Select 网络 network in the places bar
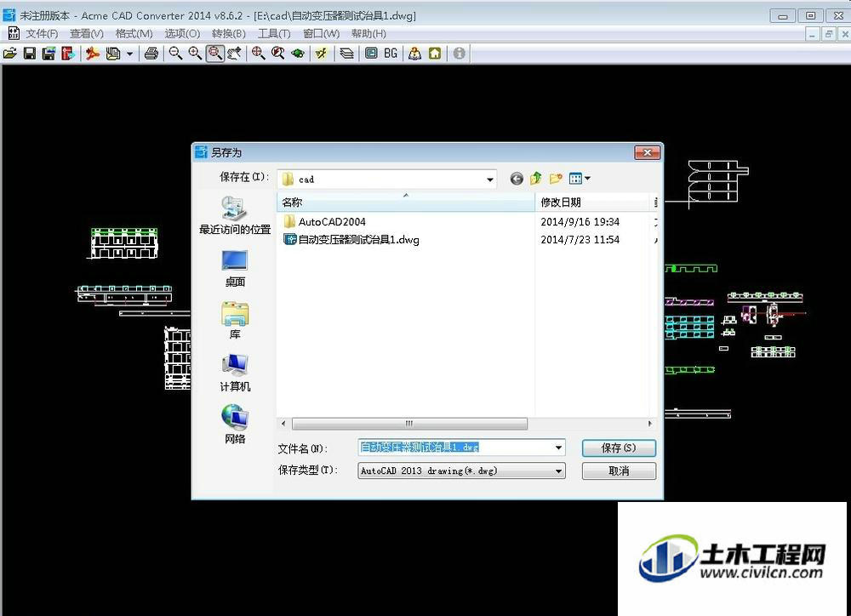851x616 pixels. click(235, 425)
